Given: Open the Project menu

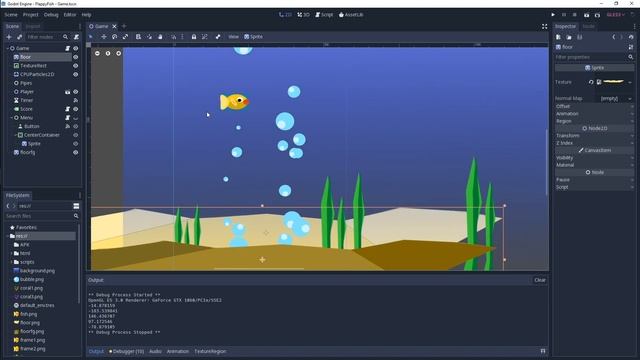Looking at the screenshot, I should click(31, 15).
